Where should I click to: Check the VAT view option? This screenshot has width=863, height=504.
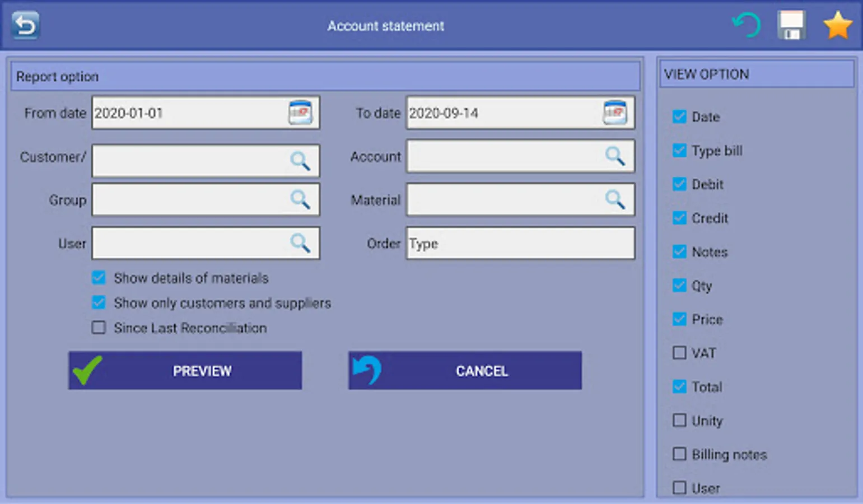(x=679, y=352)
